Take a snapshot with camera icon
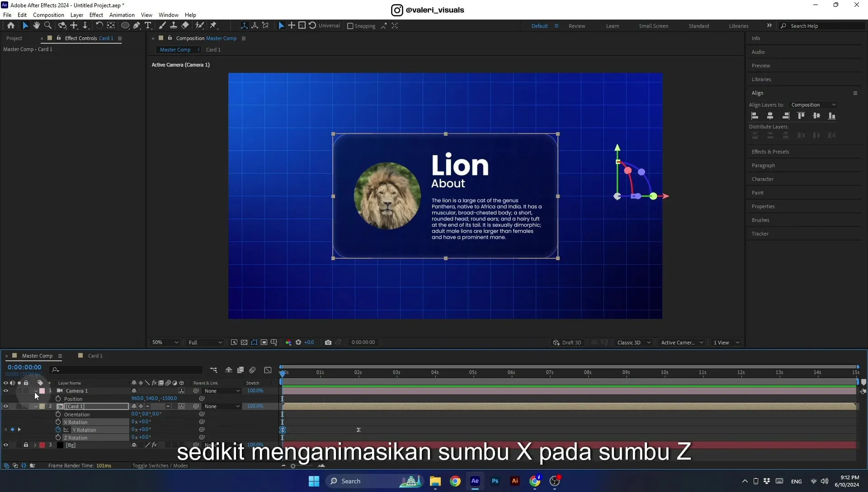868x492 pixels. tap(328, 342)
